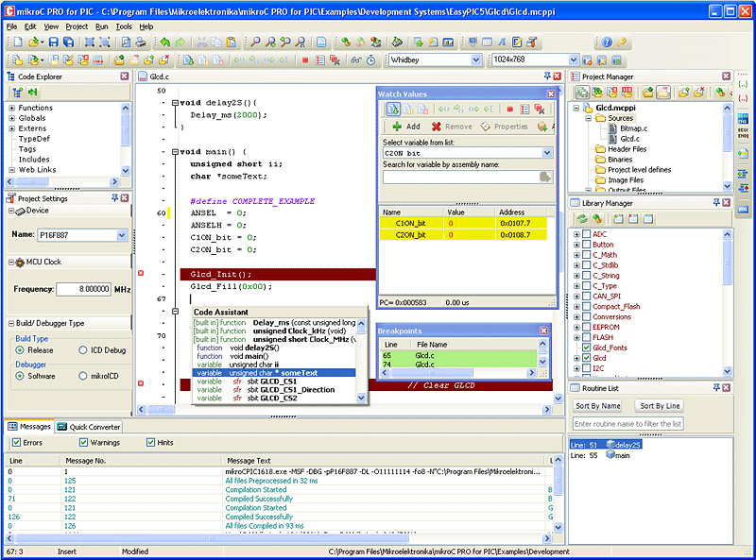Select the Messages tab
756x560 pixels.
(29, 427)
